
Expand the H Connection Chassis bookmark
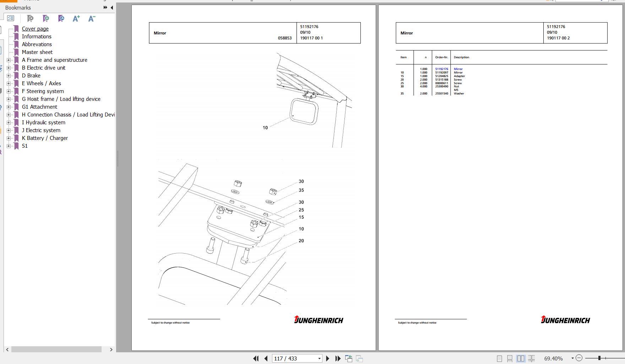9,115
